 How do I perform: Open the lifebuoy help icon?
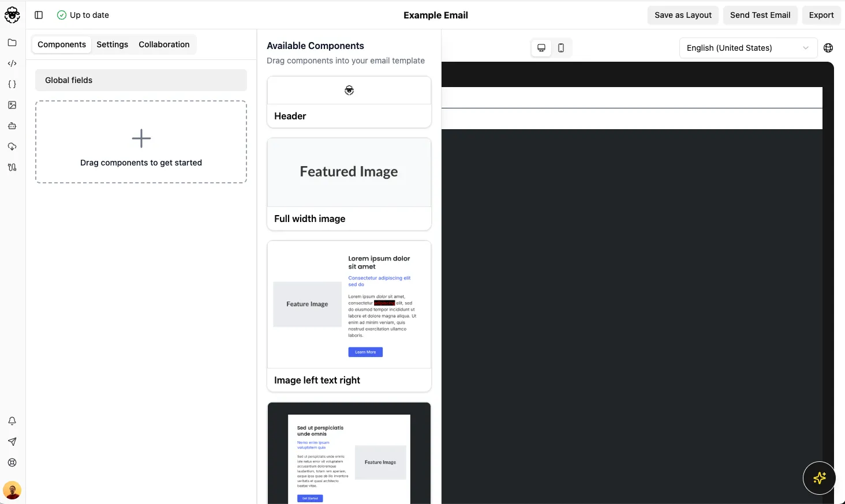click(12, 462)
